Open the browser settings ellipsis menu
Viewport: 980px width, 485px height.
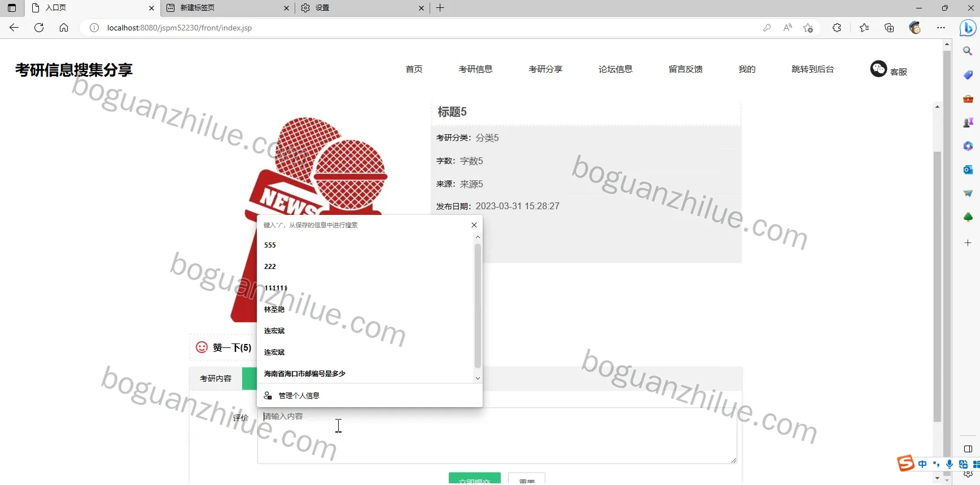(x=940, y=28)
